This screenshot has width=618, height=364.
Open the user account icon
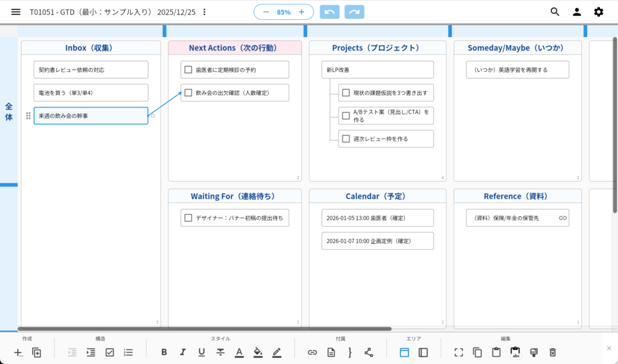tap(576, 12)
